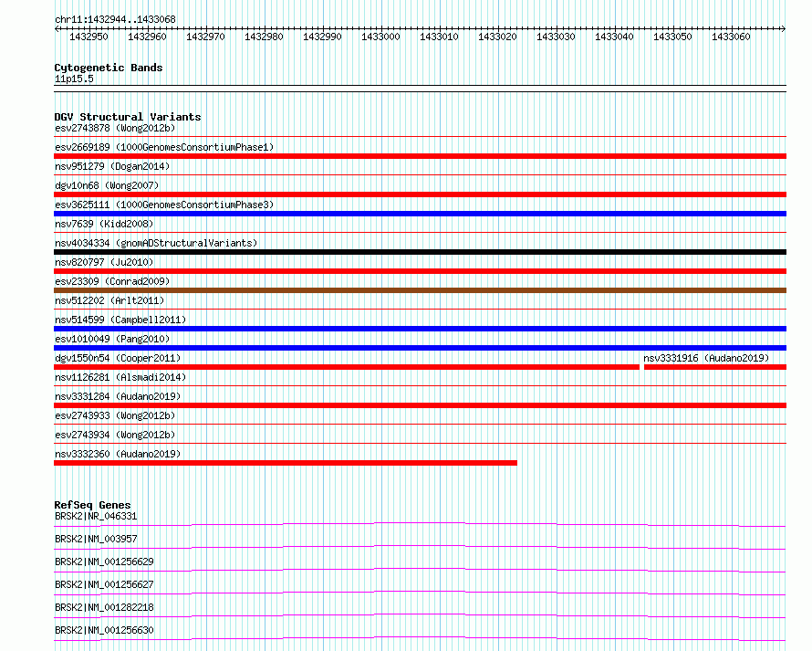The width and height of the screenshot is (812, 651).
Task: Open variant esv1010049 (Pang2010)
Action: tap(112, 339)
